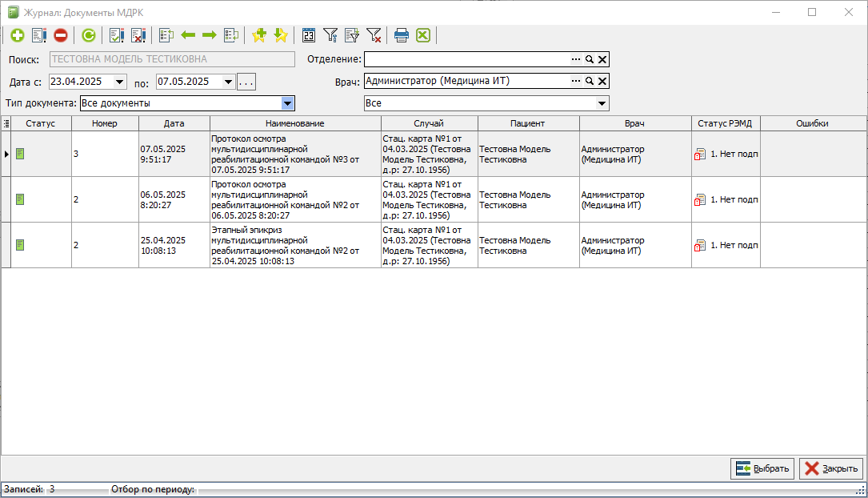Click patient cell in the 06.05.2025 row
Viewport: 868px width, 498px height.
click(528, 199)
